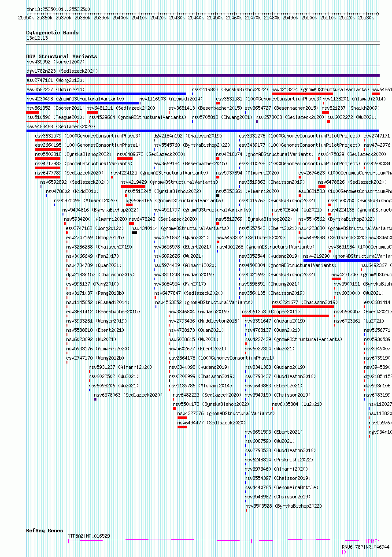
Task: Click the 13q12.13 band label
Action: (x=37, y=38)
